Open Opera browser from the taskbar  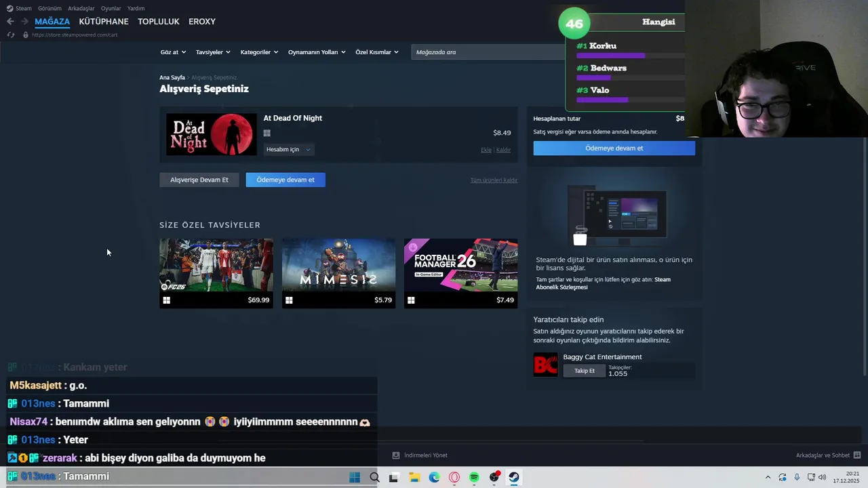point(454,477)
